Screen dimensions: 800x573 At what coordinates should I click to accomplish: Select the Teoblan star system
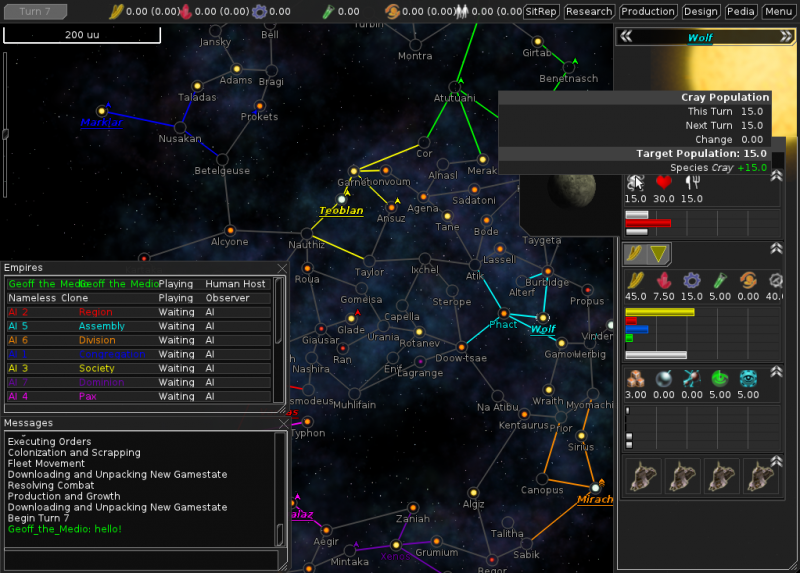tap(342, 198)
